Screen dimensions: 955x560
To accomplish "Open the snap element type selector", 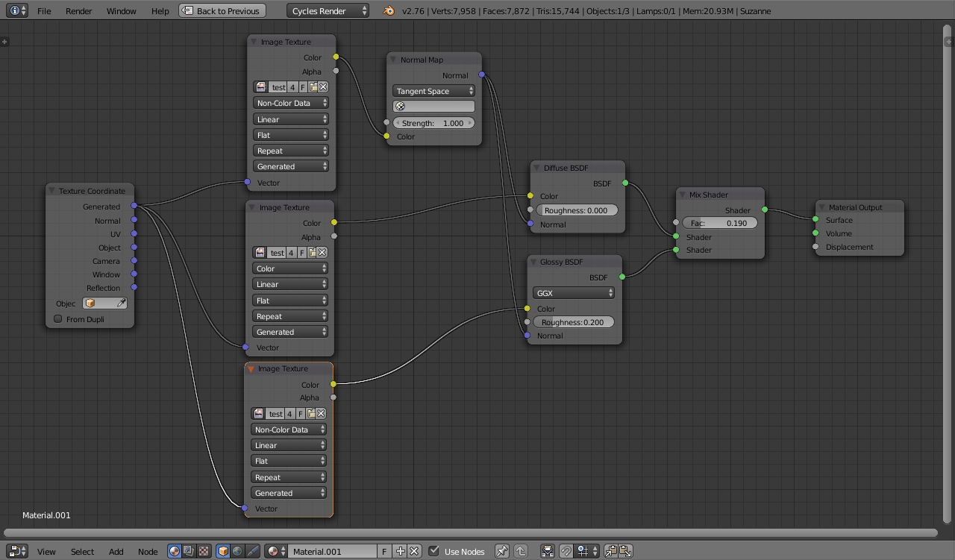I will click(x=587, y=551).
